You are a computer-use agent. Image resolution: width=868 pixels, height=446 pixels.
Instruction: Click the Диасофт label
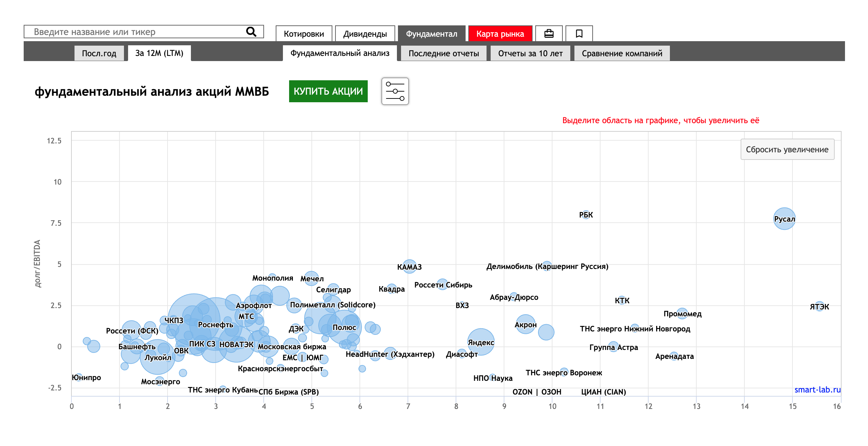[462, 354]
